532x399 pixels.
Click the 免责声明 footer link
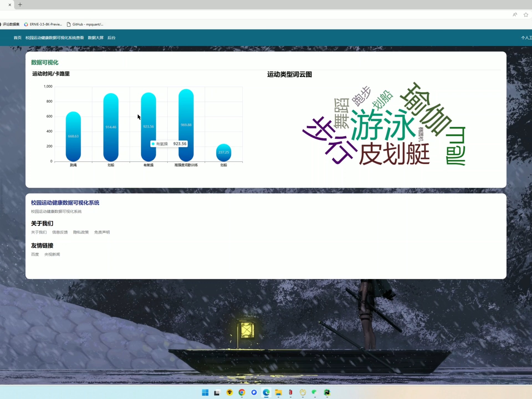[102, 232]
